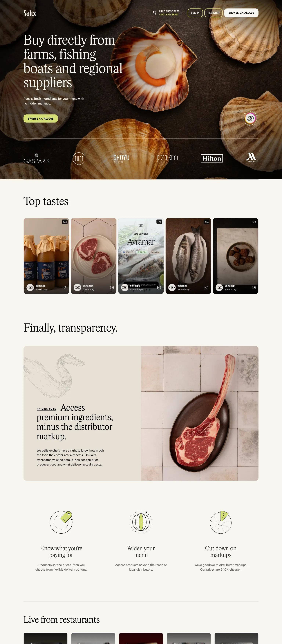The width and height of the screenshot is (282, 644).
Task: Click Instagram icon on sauce bottles post
Action: tap(64, 287)
